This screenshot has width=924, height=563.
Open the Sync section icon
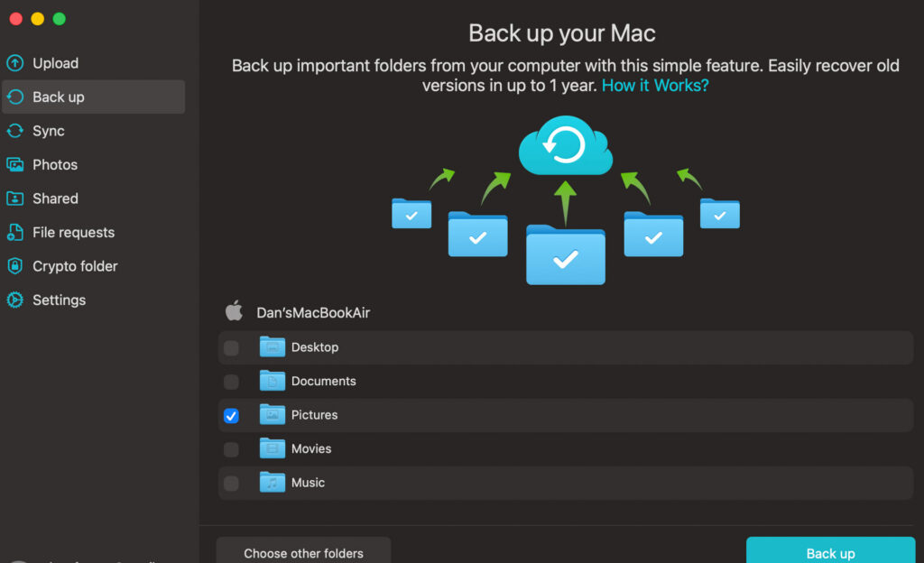point(14,131)
